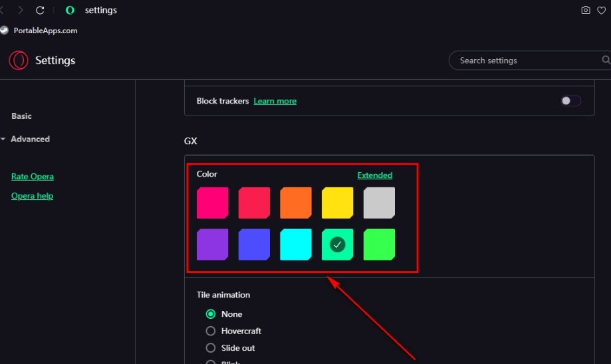611x364 pixels.
Task: Pick the checked teal green swatch
Action: pos(338,244)
